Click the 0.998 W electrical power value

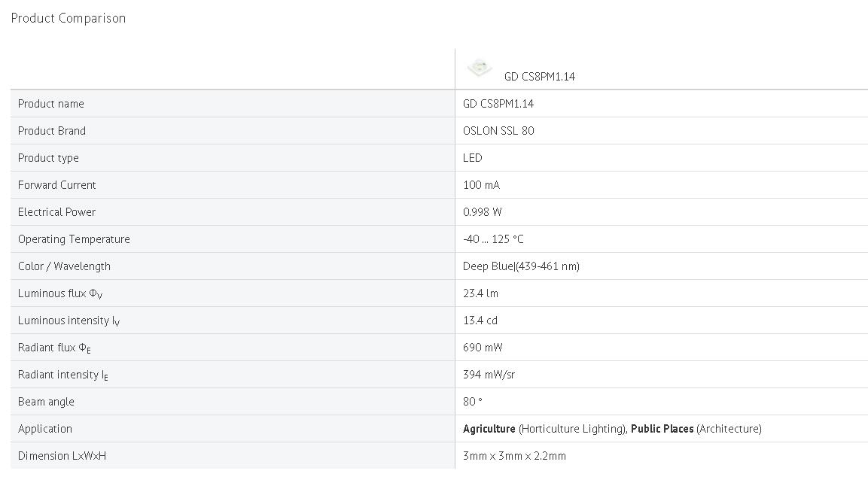(x=482, y=212)
